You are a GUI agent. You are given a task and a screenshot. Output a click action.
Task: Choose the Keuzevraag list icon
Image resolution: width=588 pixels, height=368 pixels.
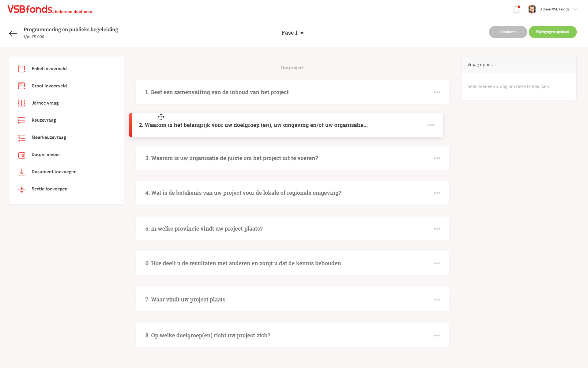click(21, 121)
